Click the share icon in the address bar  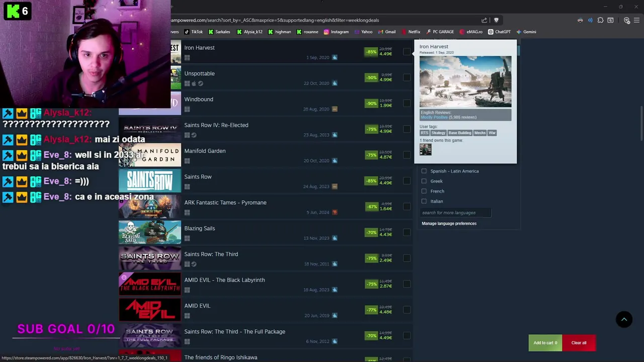(484, 20)
